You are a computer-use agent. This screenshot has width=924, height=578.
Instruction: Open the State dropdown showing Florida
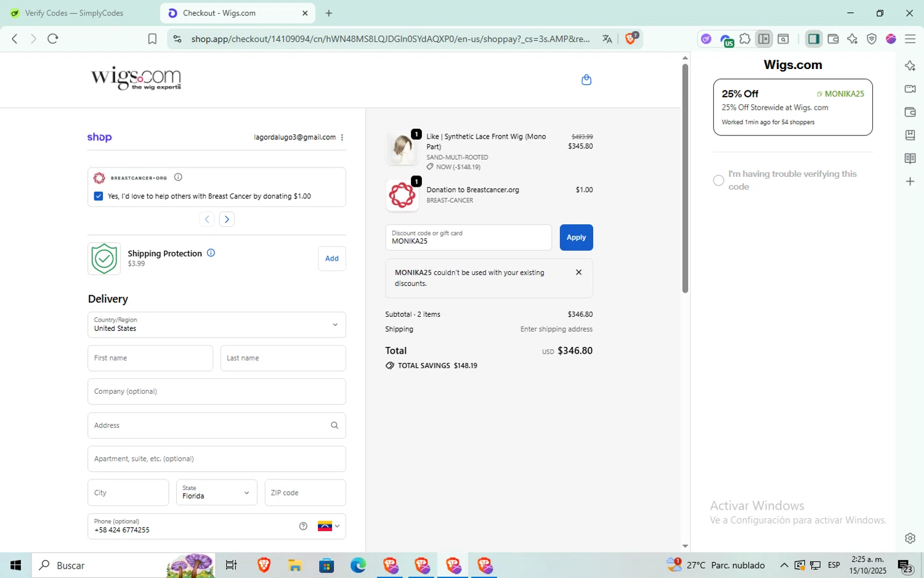click(216, 492)
